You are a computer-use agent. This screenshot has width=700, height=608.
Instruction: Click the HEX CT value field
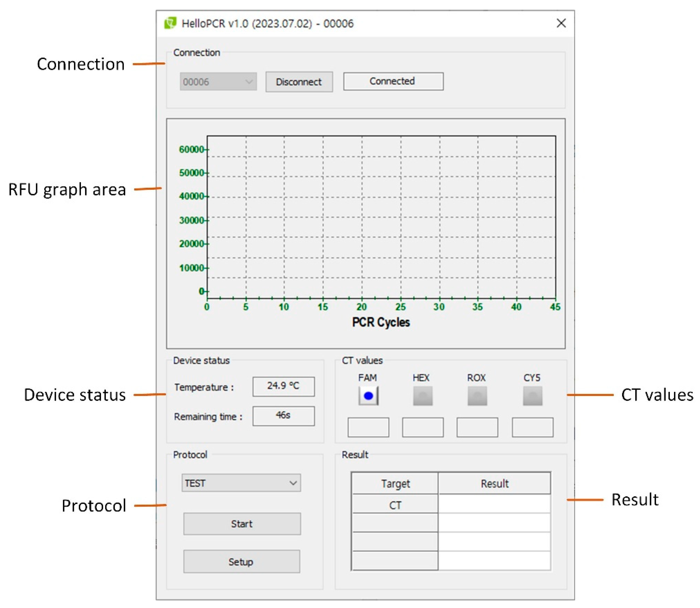tap(423, 427)
